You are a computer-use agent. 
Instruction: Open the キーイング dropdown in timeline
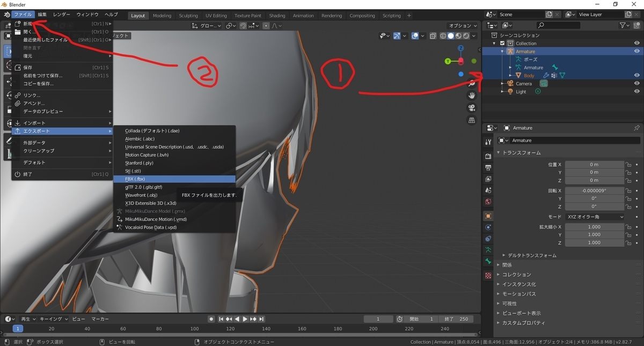coord(54,319)
